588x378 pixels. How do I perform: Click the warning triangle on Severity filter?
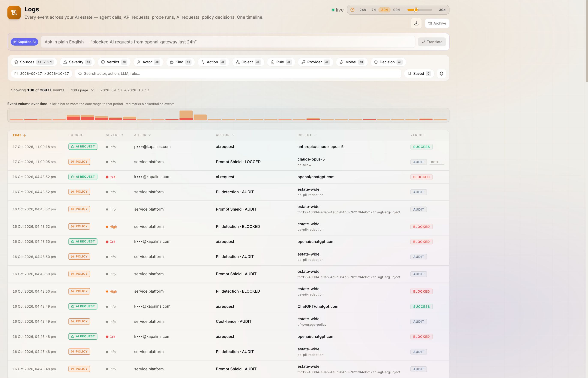[x=65, y=62]
